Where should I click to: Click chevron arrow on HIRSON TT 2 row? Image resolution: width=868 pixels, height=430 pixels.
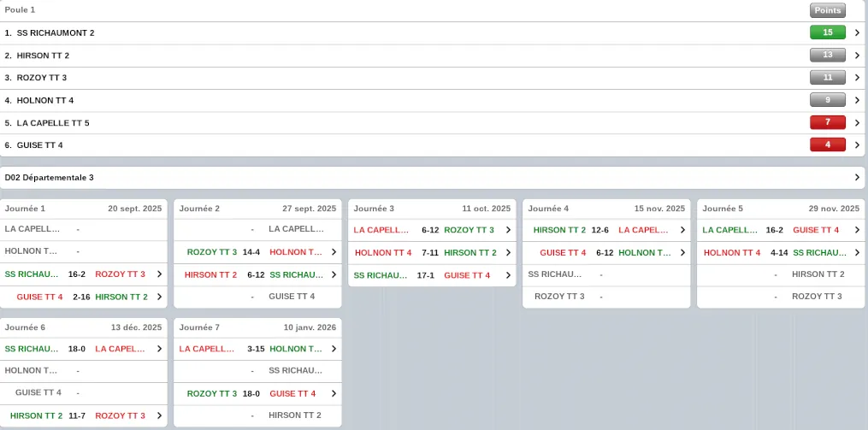click(x=857, y=56)
